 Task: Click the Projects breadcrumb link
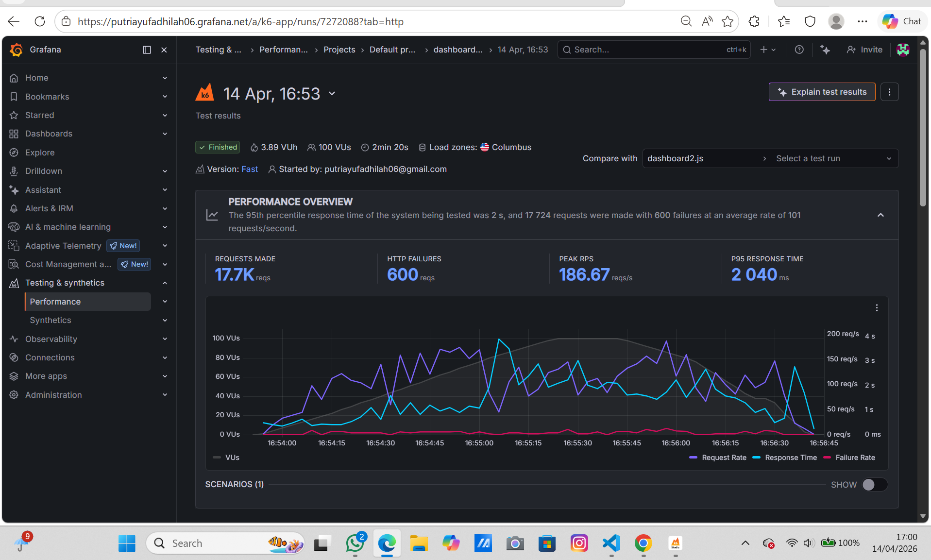[339, 50]
